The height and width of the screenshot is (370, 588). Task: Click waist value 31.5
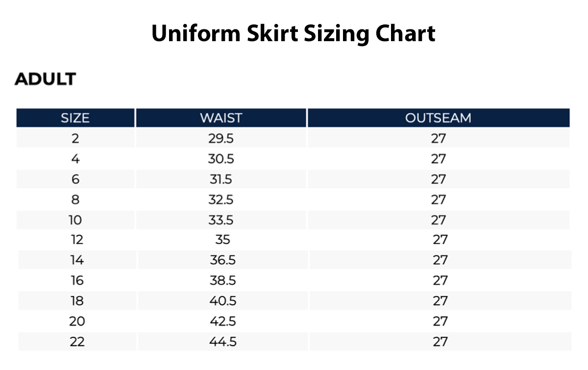pos(221,179)
